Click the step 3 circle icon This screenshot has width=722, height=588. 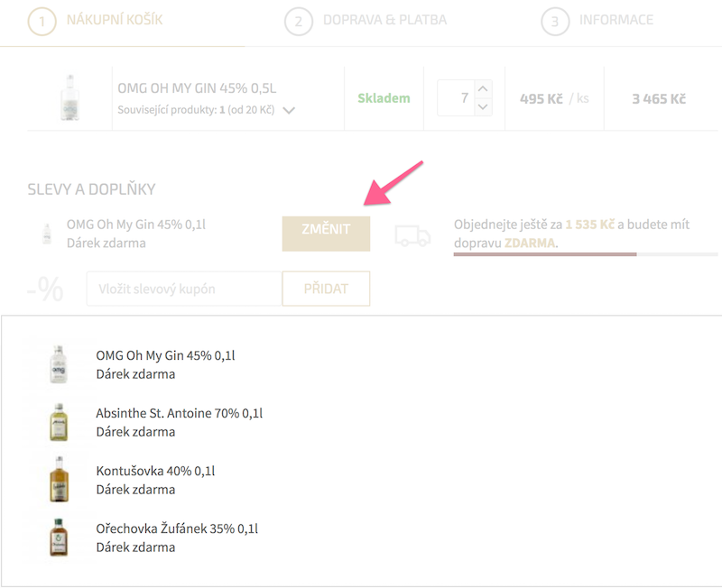(555, 21)
